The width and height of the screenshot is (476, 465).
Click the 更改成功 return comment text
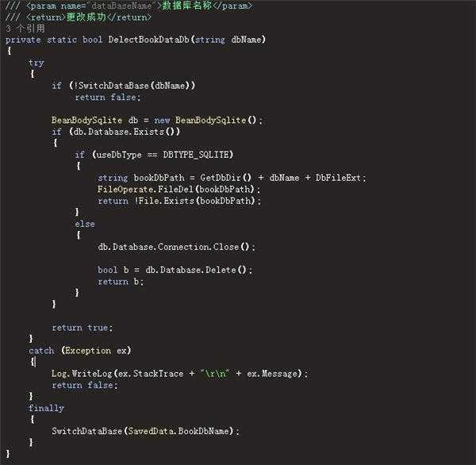tap(86, 17)
